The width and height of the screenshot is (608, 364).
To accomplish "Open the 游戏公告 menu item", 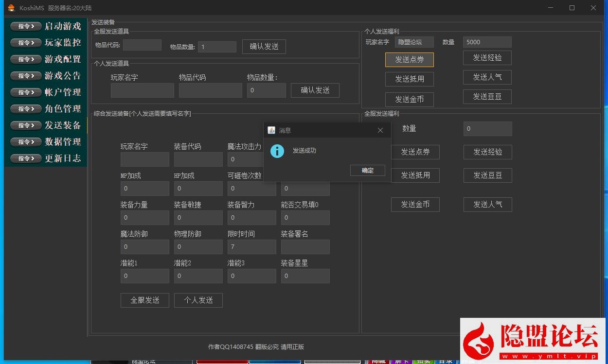I will (x=63, y=76).
